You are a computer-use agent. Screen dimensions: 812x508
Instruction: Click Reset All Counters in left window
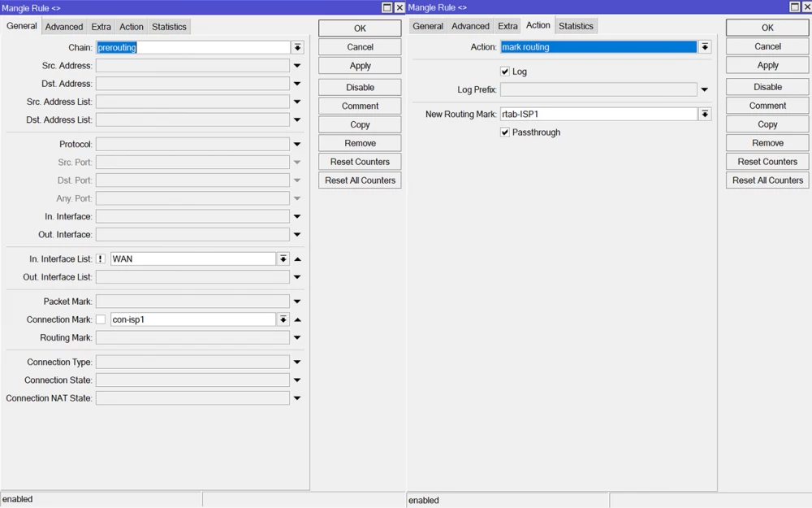coord(360,180)
